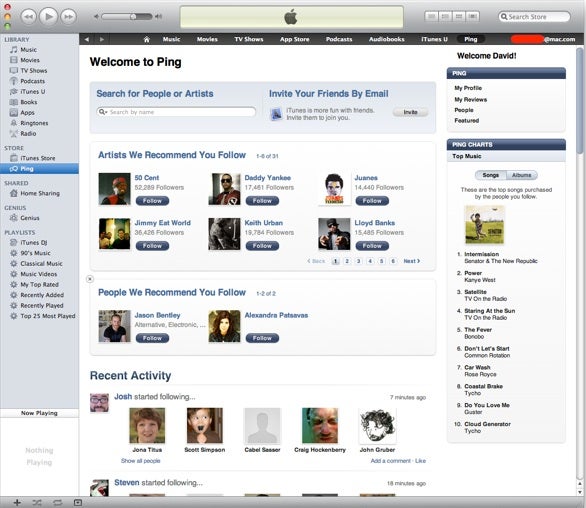Click the store back arrow
The image size is (586, 508).
pyautogui.click(x=87, y=39)
